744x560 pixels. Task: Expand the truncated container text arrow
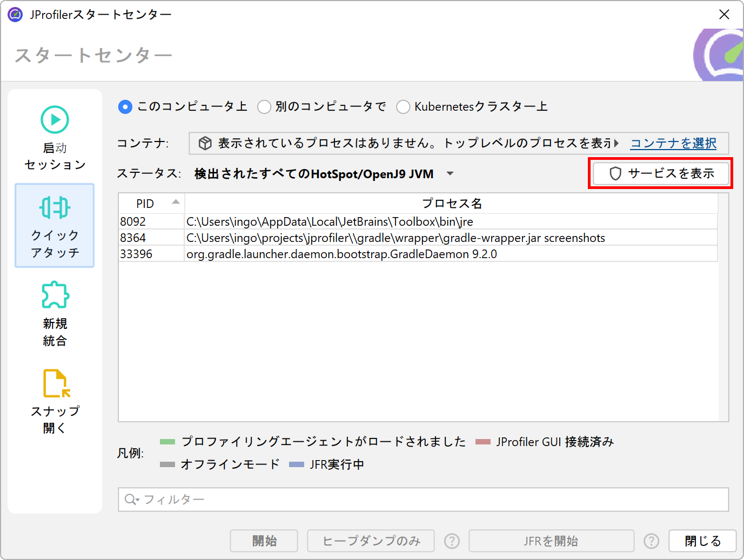pyautogui.click(x=616, y=143)
